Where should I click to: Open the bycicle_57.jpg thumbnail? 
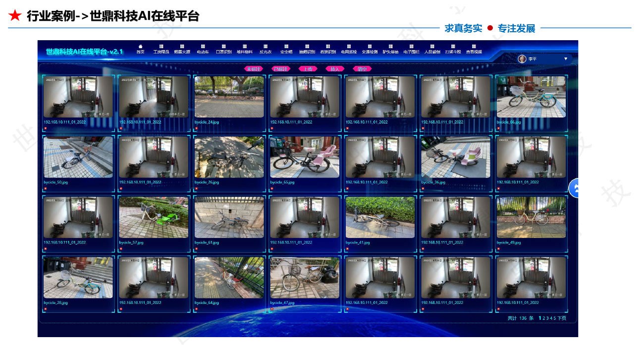[x=154, y=217]
